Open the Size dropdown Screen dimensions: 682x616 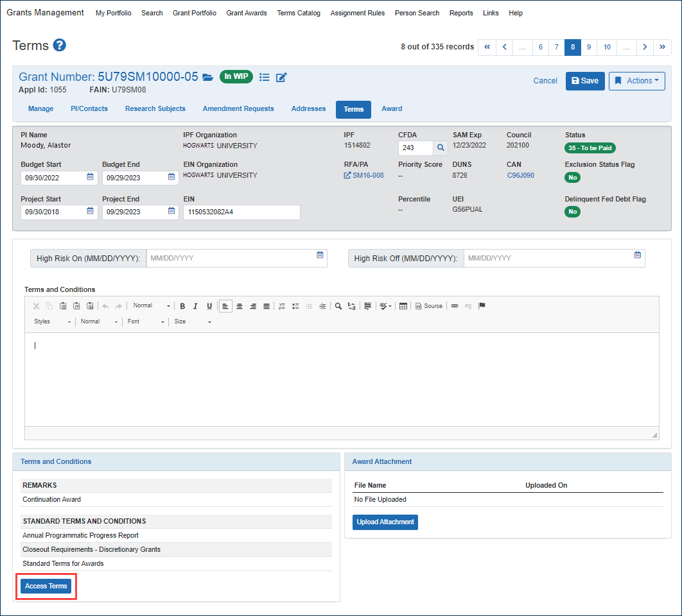pos(192,321)
